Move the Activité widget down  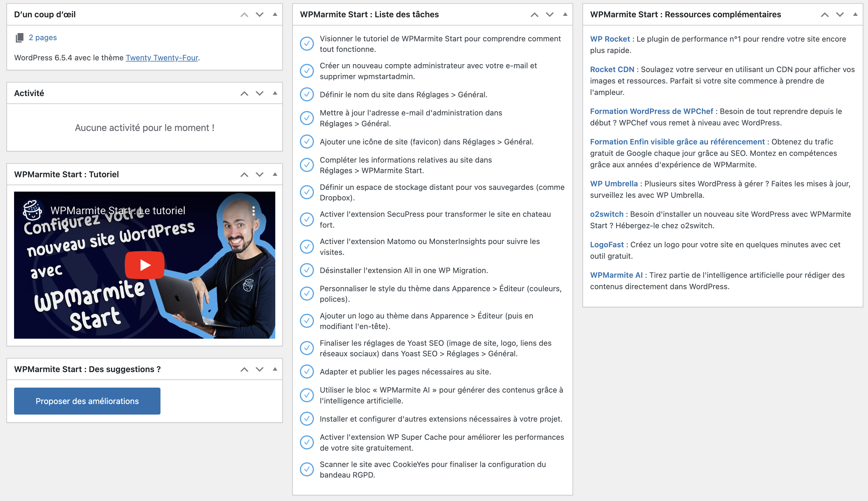pyautogui.click(x=260, y=93)
